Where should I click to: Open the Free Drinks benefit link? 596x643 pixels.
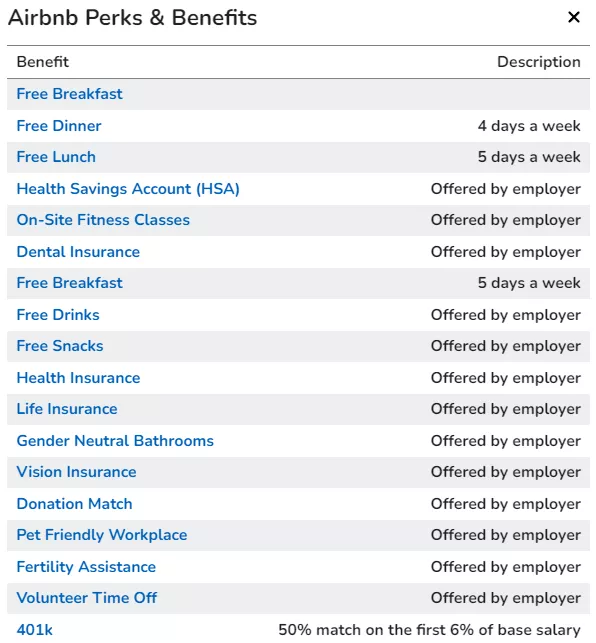(58, 315)
